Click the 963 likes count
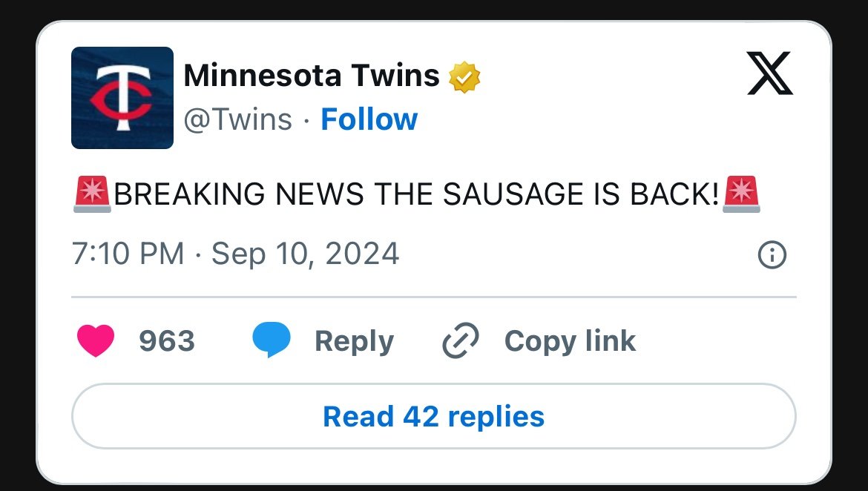Screen dimensions: 868x491 [x=167, y=341]
